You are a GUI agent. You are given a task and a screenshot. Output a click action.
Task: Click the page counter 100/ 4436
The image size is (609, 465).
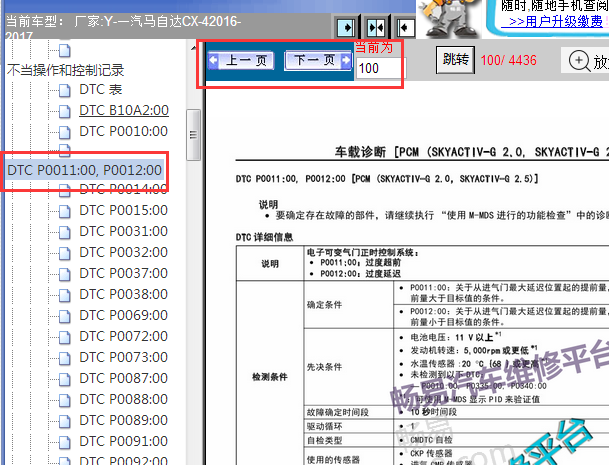click(508, 60)
